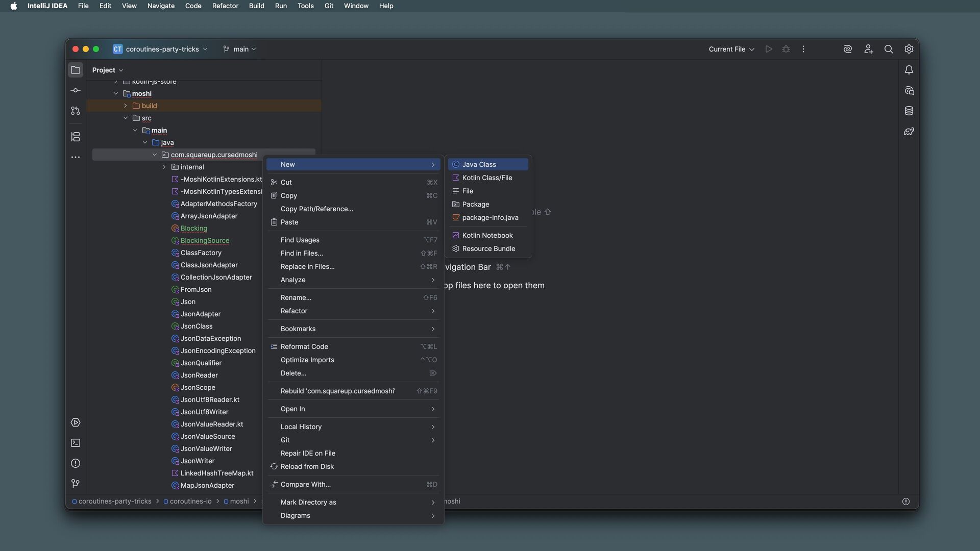Open the Notifications bell icon

coord(909,70)
